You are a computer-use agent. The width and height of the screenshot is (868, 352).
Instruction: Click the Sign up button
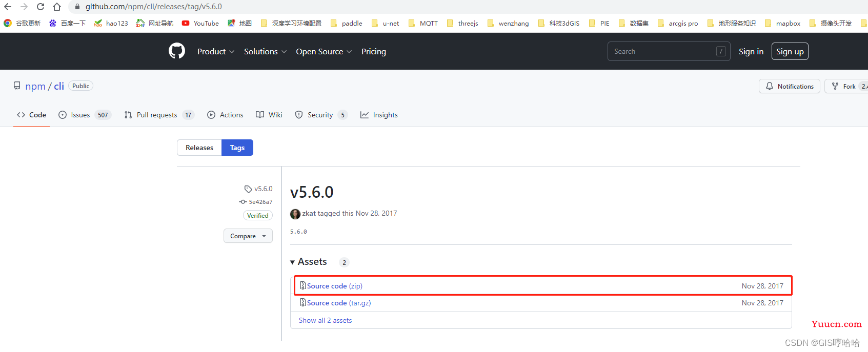click(x=790, y=51)
